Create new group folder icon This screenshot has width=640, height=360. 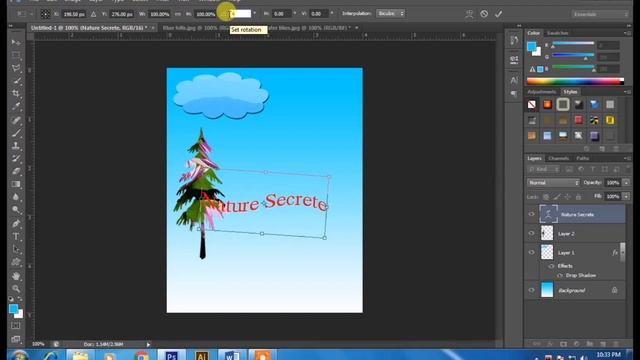click(589, 344)
